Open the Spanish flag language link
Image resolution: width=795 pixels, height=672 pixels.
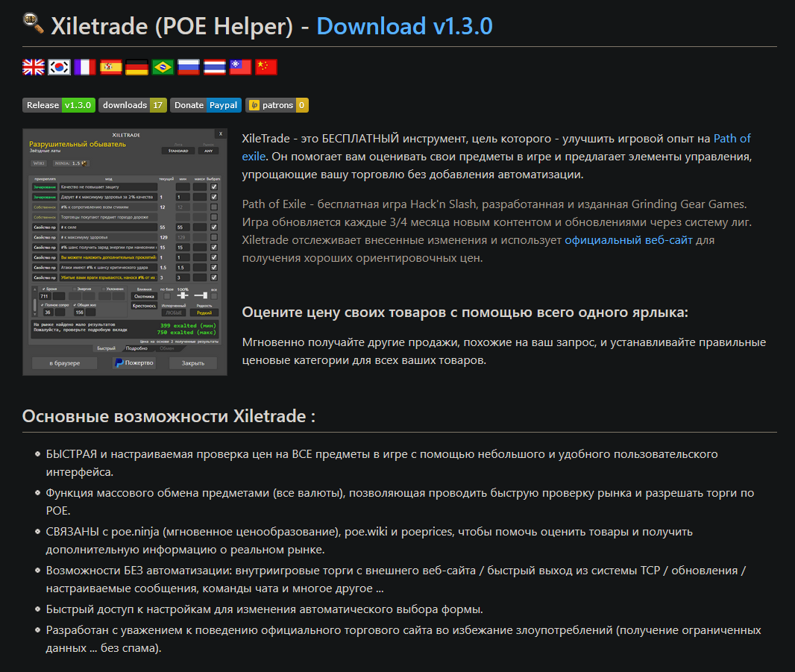tap(111, 67)
